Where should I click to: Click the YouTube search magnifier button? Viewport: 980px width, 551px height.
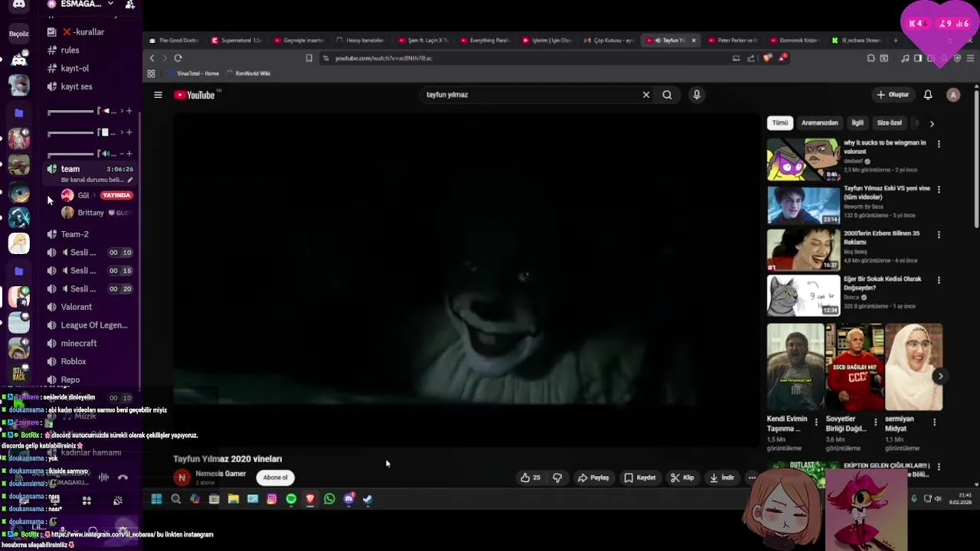coord(667,95)
